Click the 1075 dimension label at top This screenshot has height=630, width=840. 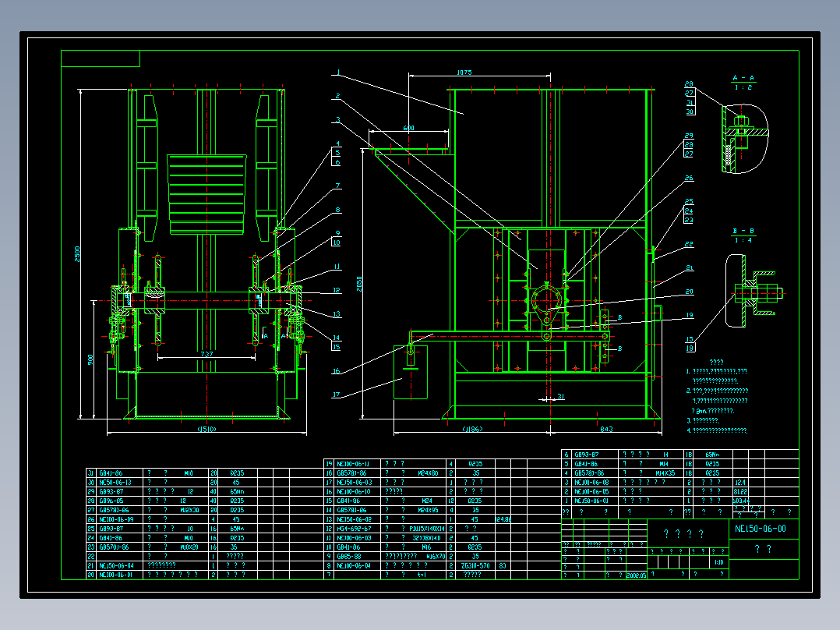tap(464, 73)
